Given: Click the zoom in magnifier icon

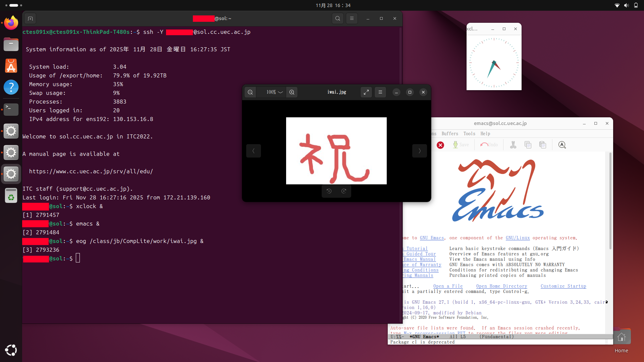Looking at the screenshot, I should pos(292,92).
